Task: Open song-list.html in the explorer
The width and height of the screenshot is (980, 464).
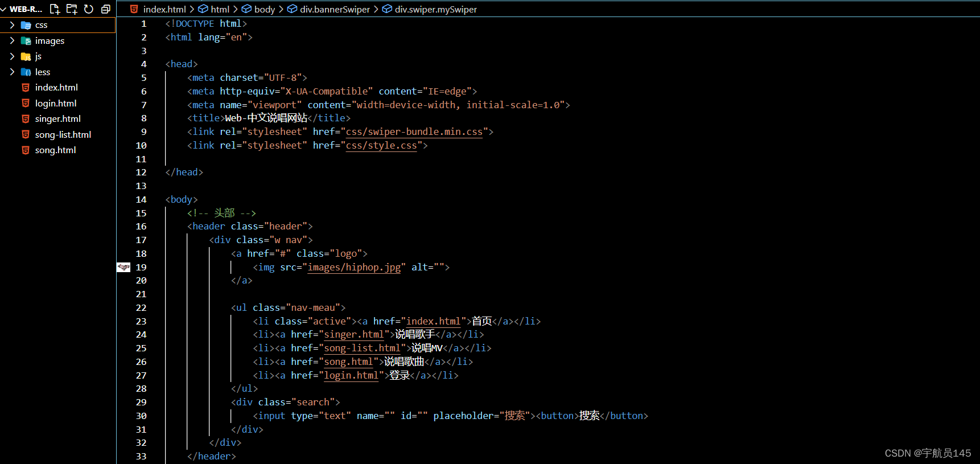Action: click(63, 134)
